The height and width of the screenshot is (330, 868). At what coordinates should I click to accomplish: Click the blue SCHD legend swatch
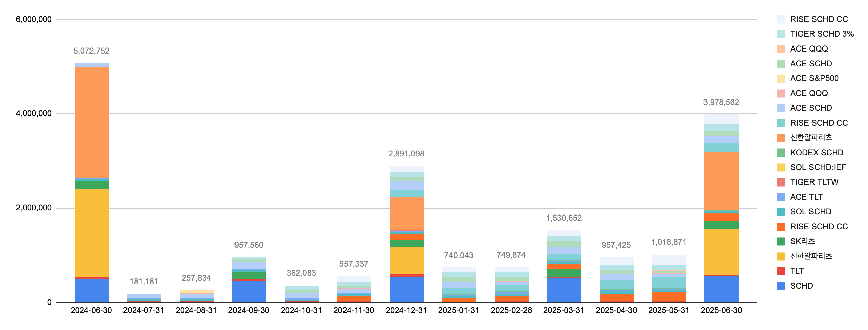(x=781, y=286)
